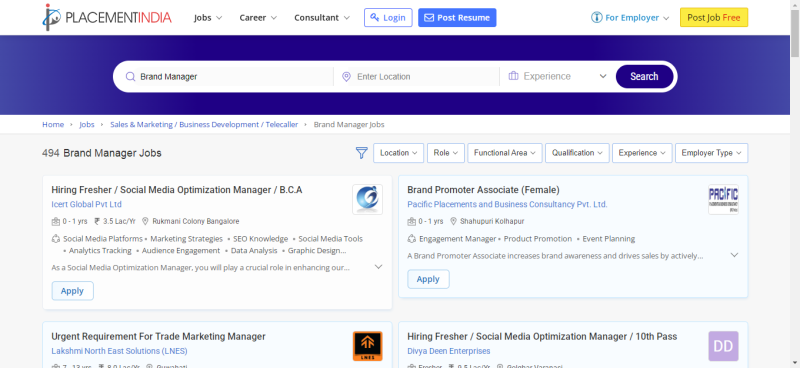Viewport: 800px width, 368px height.
Task: Open the Jobs menu
Action: coord(208,17)
